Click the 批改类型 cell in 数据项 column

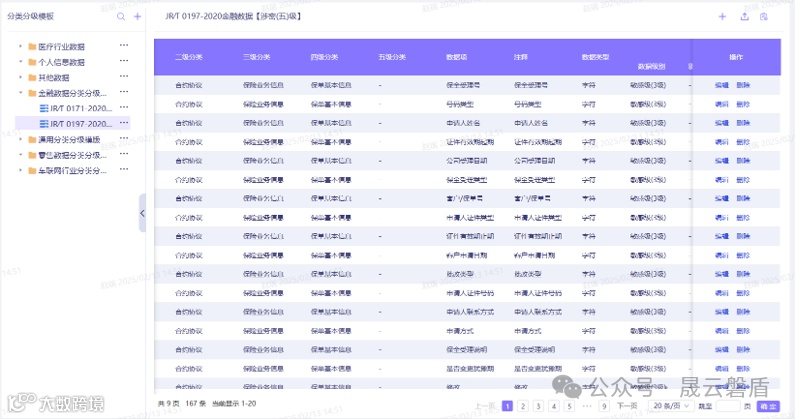(460, 274)
